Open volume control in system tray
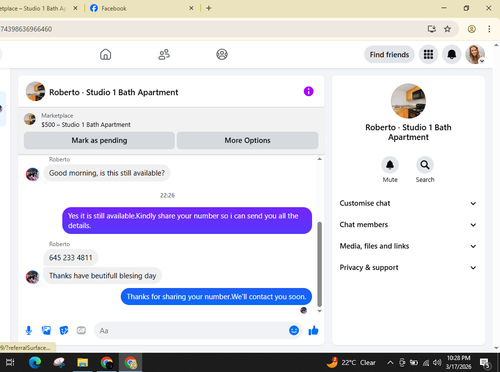500x372 pixels. click(437, 362)
